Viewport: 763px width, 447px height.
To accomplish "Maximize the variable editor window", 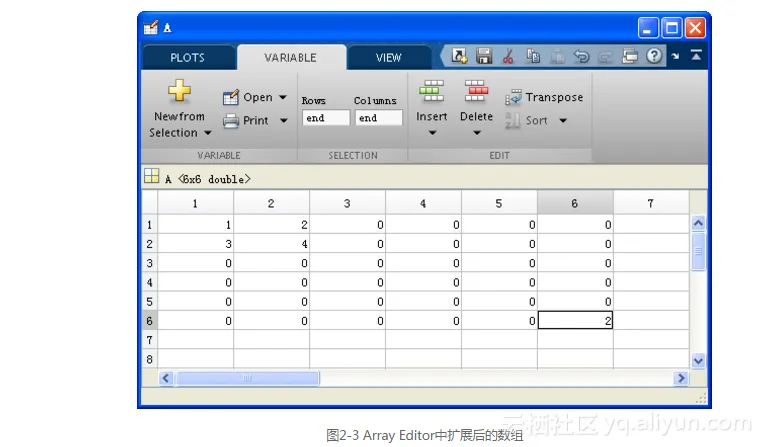I will (672, 28).
